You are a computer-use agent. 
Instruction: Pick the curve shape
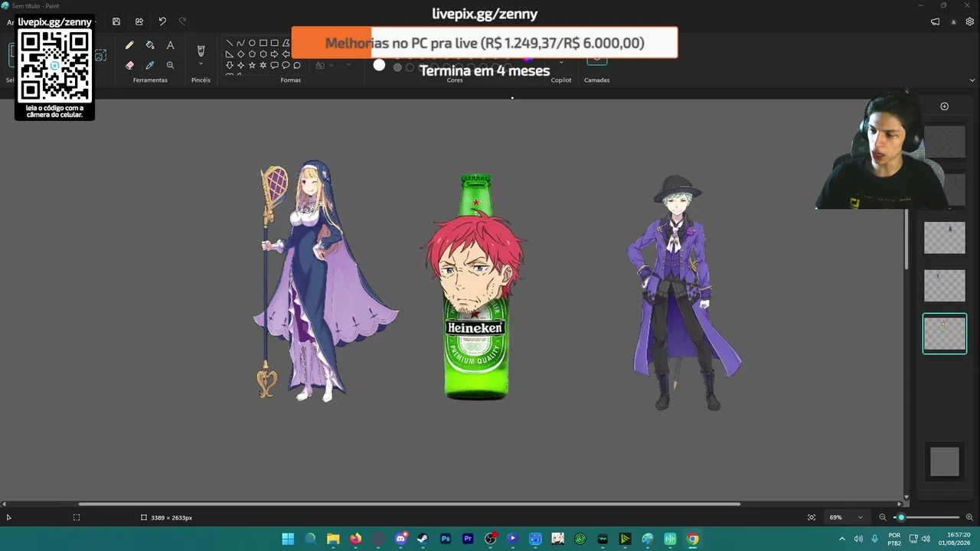240,43
